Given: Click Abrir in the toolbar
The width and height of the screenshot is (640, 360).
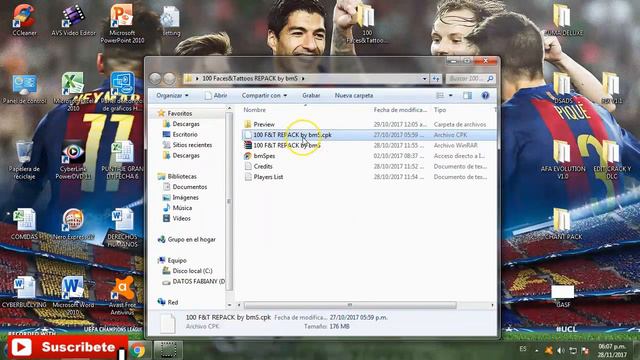Looking at the screenshot, I should point(216,96).
